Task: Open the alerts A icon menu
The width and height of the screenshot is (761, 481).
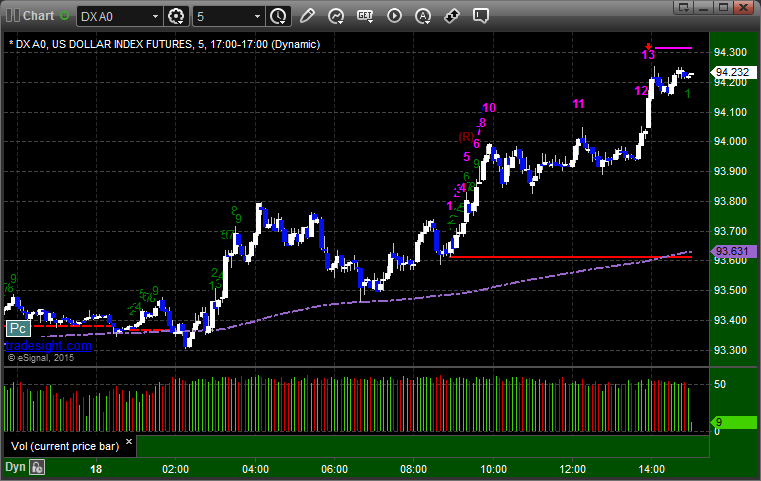Action: (423, 16)
